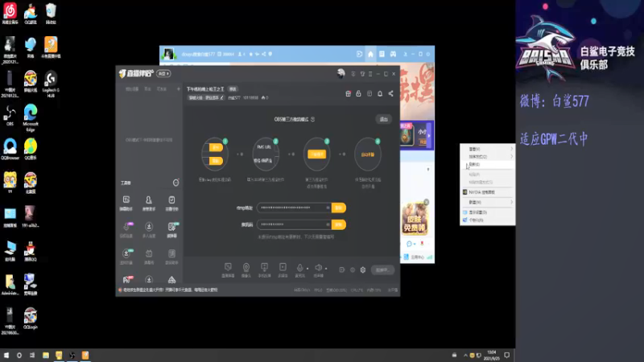Expand the 新建(W) submenu
The width and height of the screenshot is (644, 362).
coord(488,202)
